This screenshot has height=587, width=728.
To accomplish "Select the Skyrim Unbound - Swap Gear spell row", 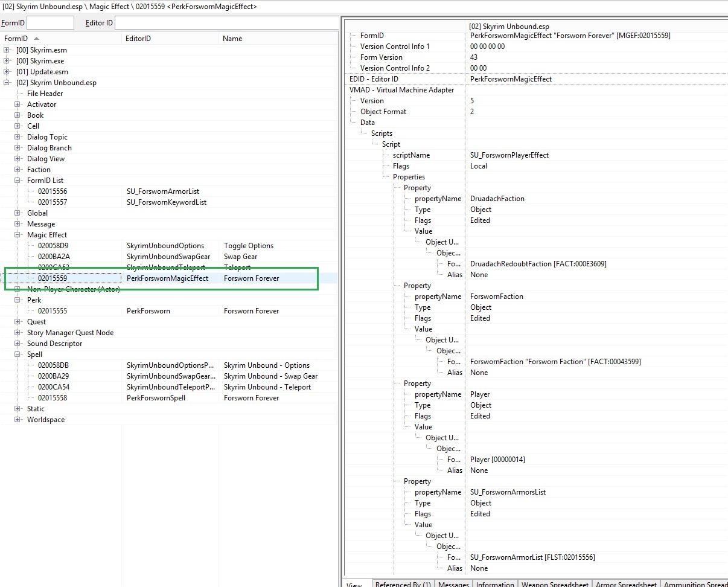I will (x=169, y=376).
